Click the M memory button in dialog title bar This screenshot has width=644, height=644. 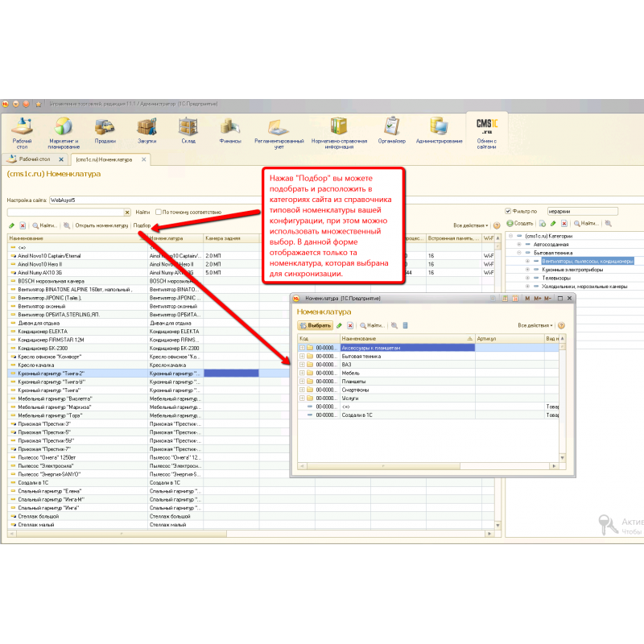coord(527,299)
